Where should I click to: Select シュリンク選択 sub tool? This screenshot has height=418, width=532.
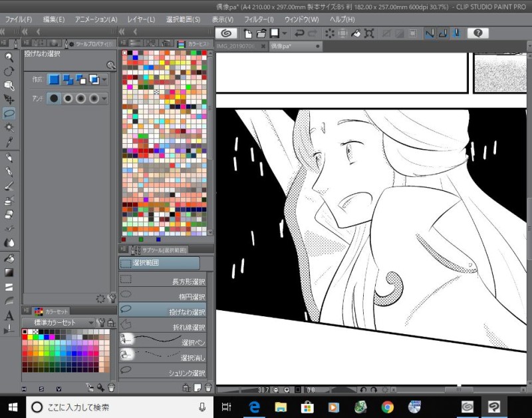[x=162, y=371]
